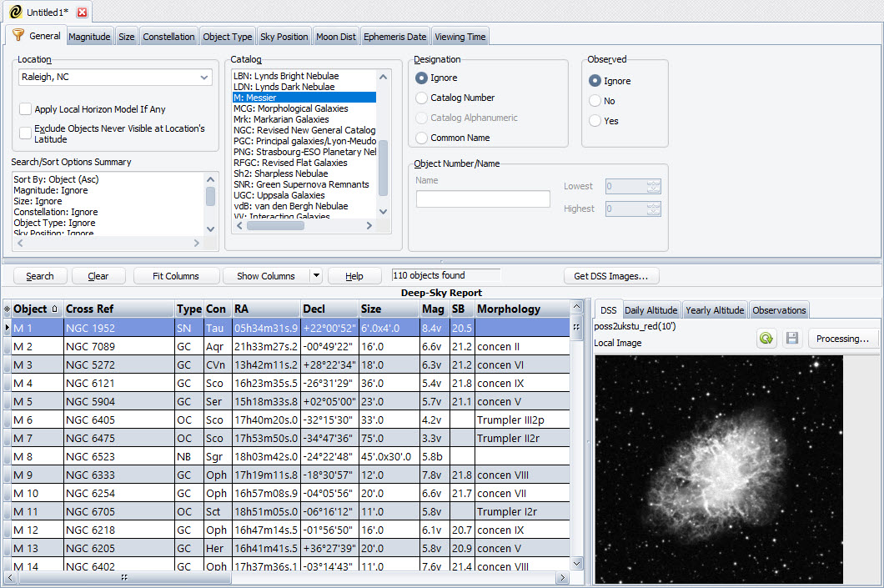
Task: Switch to the Magnitude tab
Action: point(89,37)
